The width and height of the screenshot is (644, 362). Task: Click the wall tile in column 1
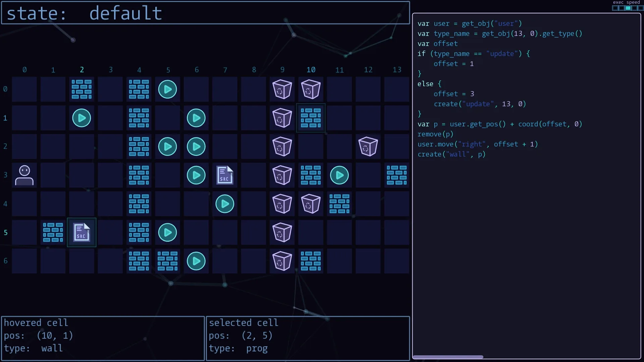[x=53, y=232]
